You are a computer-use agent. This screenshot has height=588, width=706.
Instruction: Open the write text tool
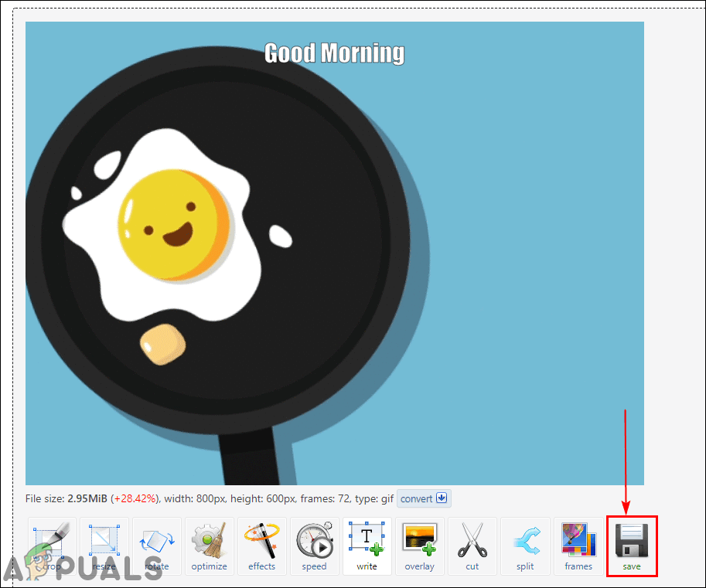367,546
